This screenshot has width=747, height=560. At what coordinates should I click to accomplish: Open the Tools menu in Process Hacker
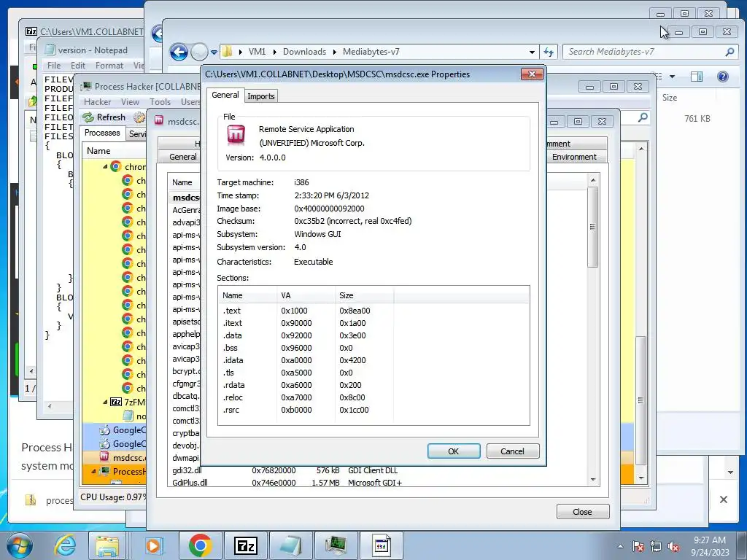tap(160, 102)
